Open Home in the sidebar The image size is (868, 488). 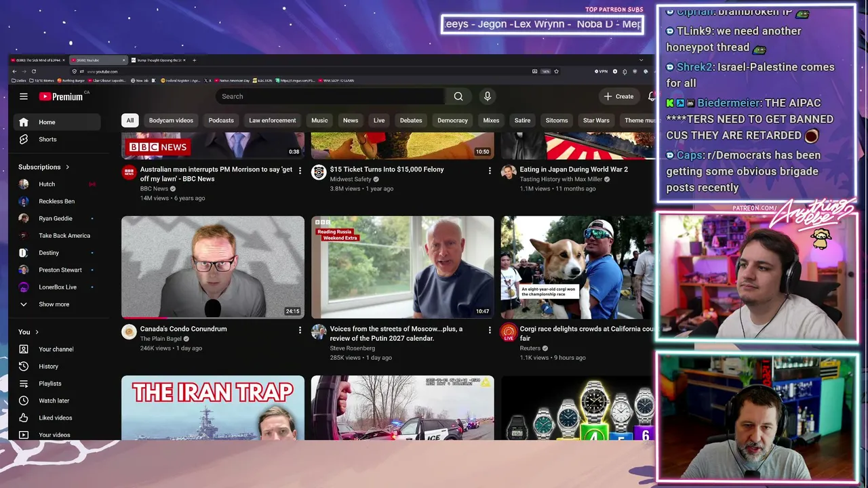[x=57, y=122]
